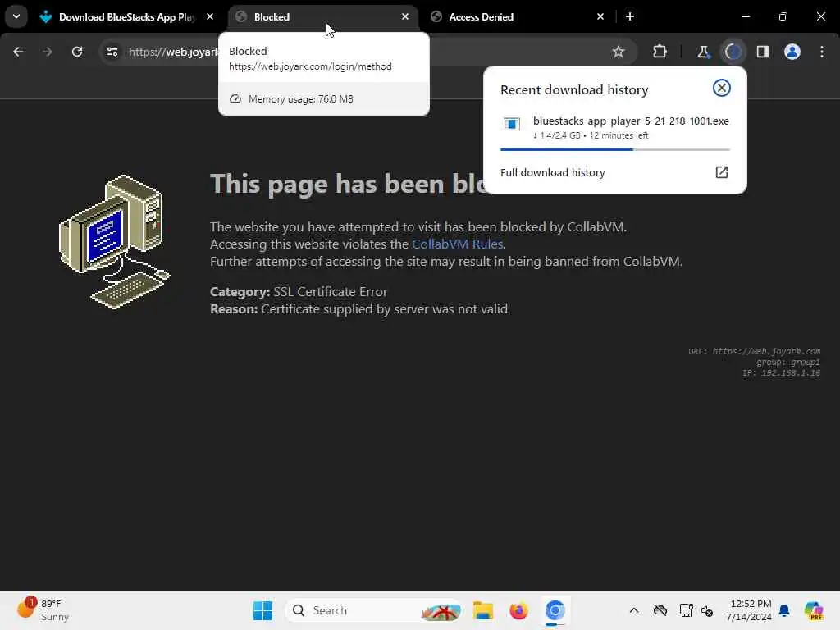The image size is (840, 630).
Task: Open the Chrome three-dot menu
Action: point(822,52)
